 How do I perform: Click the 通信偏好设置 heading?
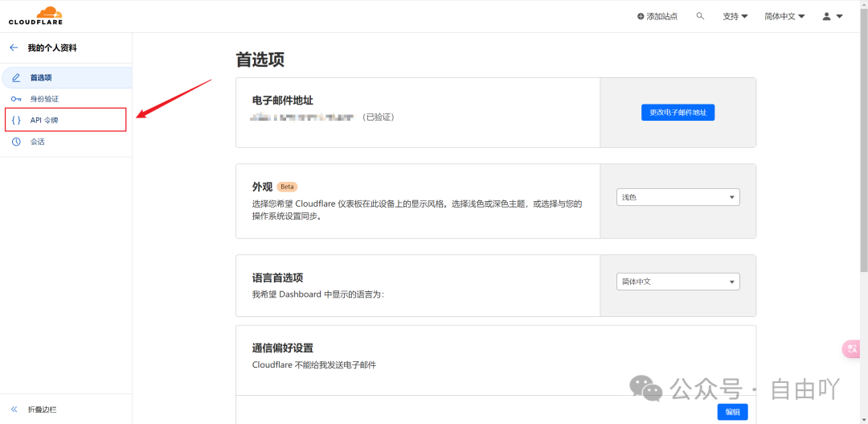(282, 348)
